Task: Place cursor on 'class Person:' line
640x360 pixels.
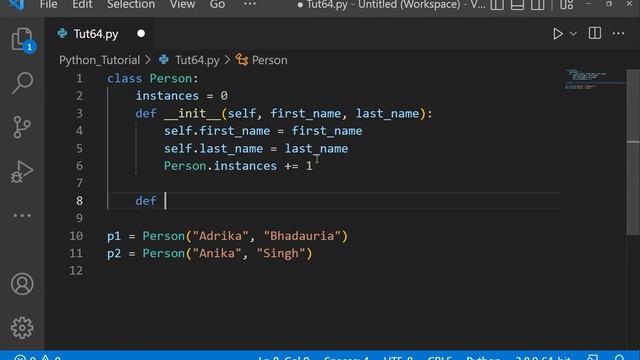Action: [x=153, y=78]
